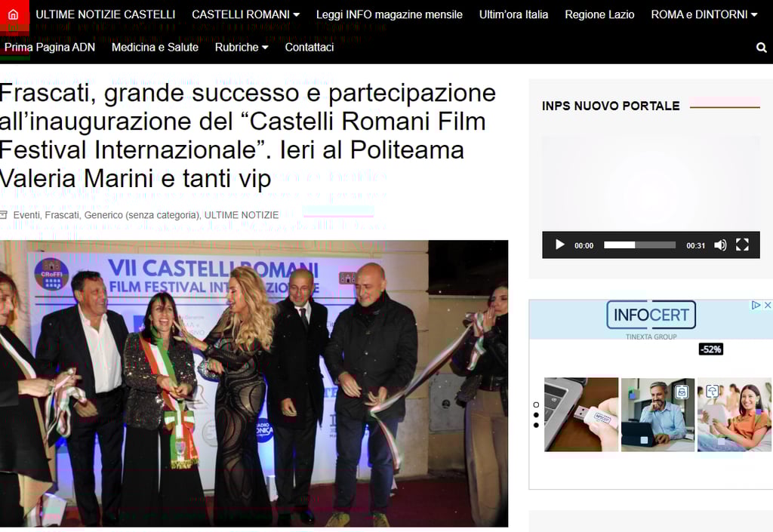Image resolution: width=773 pixels, height=532 pixels.
Task: Select the second carousel dot in ad
Action: (x=536, y=415)
